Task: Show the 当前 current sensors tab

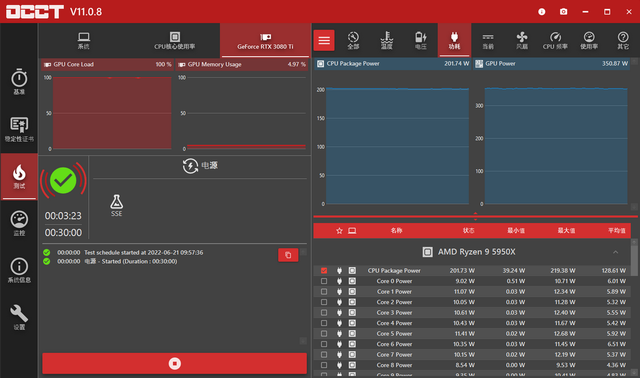Action: coord(488,40)
